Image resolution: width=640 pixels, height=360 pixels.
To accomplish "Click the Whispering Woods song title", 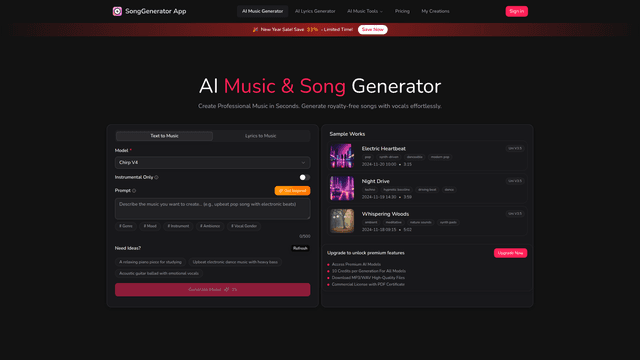I will [x=385, y=214].
